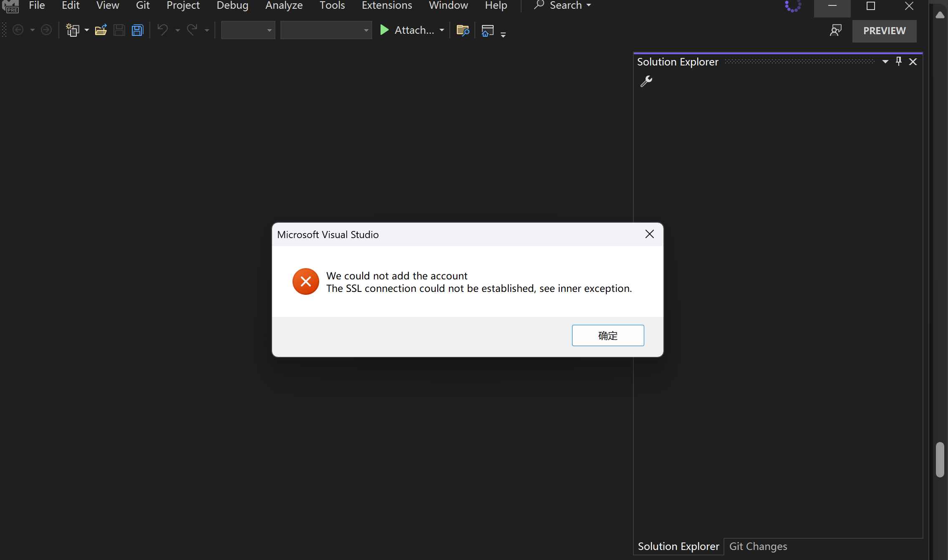Click the Send Feedback person icon
The width and height of the screenshot is (948, 560).
click(x=836, y=30)
